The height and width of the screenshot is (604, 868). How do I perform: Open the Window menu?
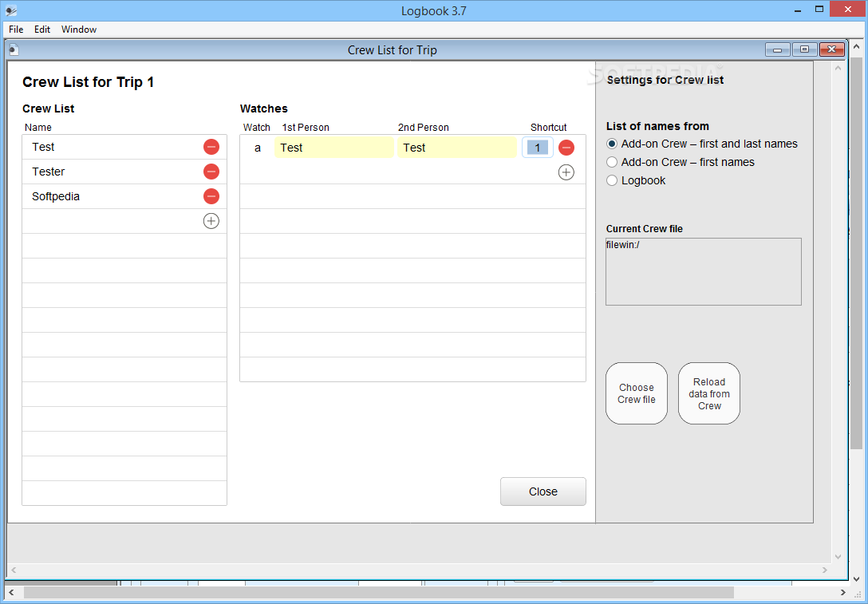click(x=79, y=30)
